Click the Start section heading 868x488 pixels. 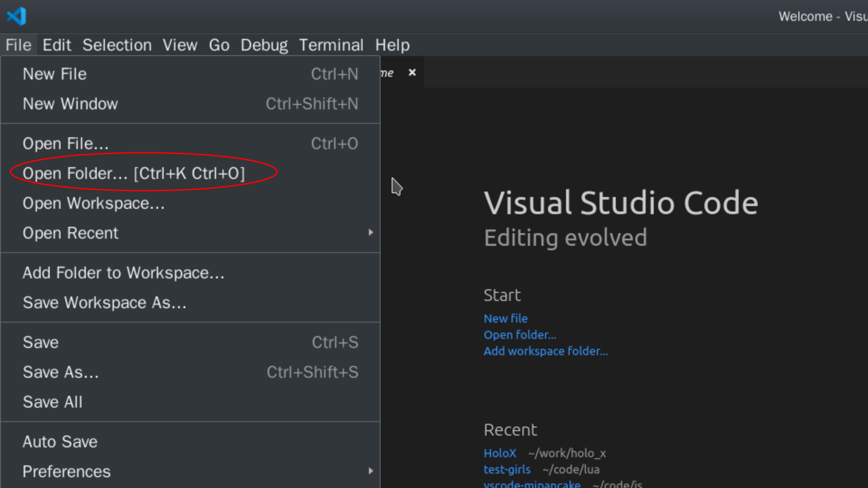click(x=502, y=296)
